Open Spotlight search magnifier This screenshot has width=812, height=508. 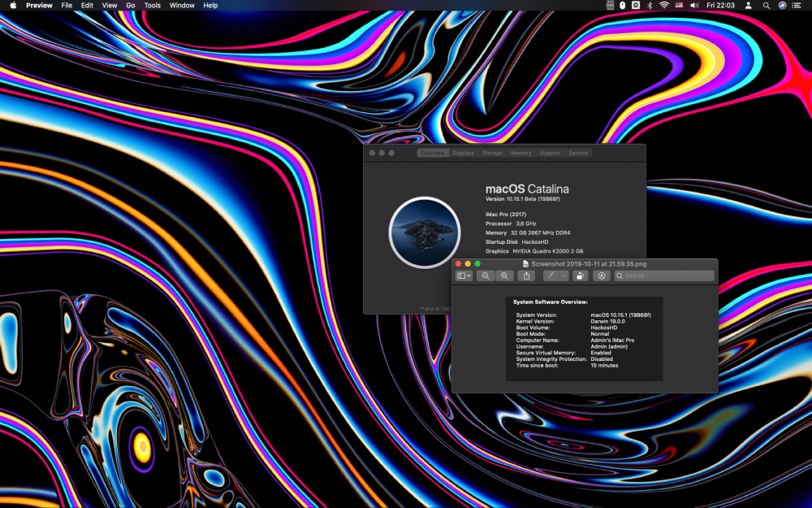(x=766, y=5)
